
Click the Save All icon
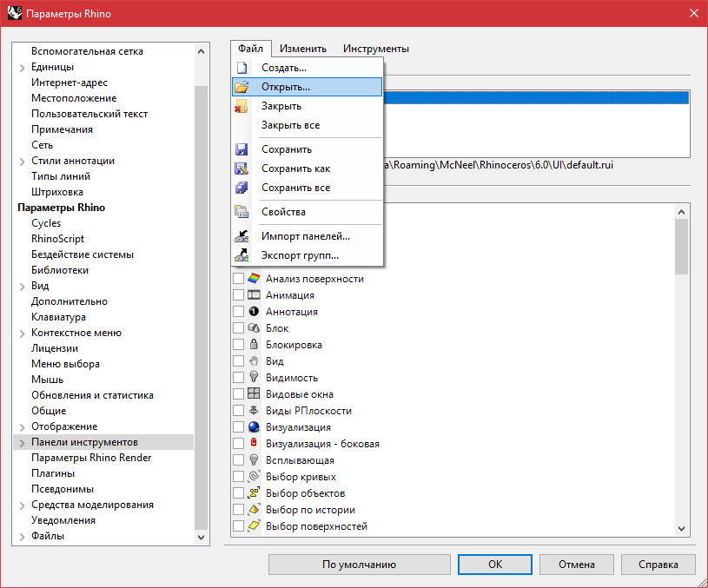[242, 188]
